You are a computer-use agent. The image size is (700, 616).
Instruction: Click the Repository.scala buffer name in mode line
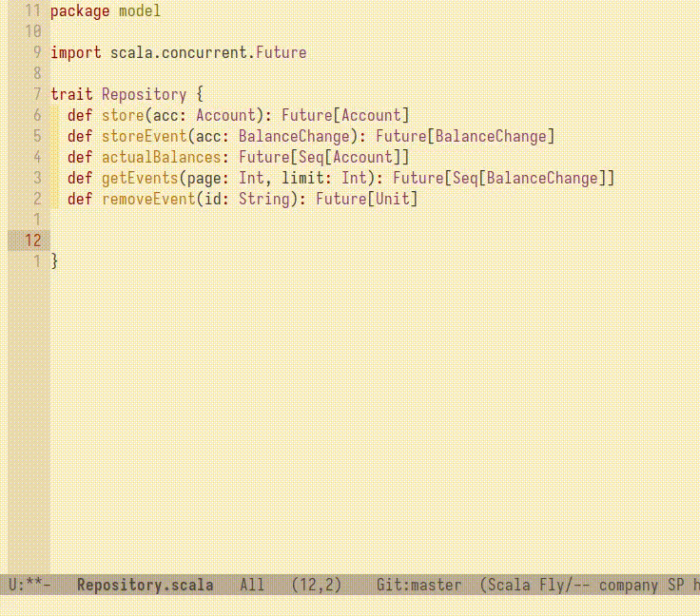pos(145,586)
